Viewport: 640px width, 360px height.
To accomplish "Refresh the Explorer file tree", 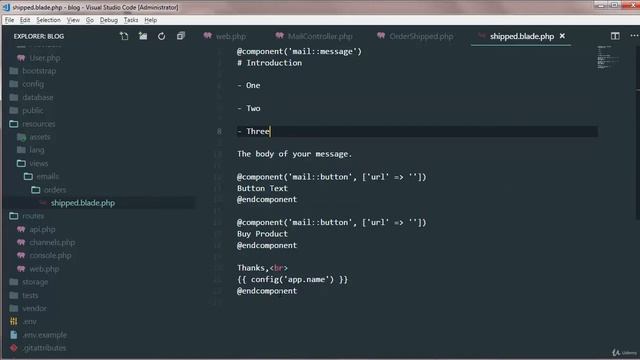I will click(x=162, y=36).
